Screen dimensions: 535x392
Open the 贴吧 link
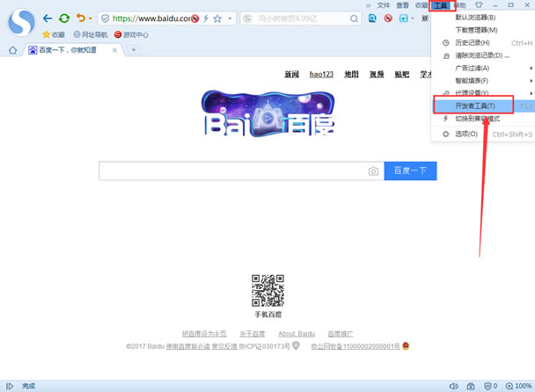401,74
